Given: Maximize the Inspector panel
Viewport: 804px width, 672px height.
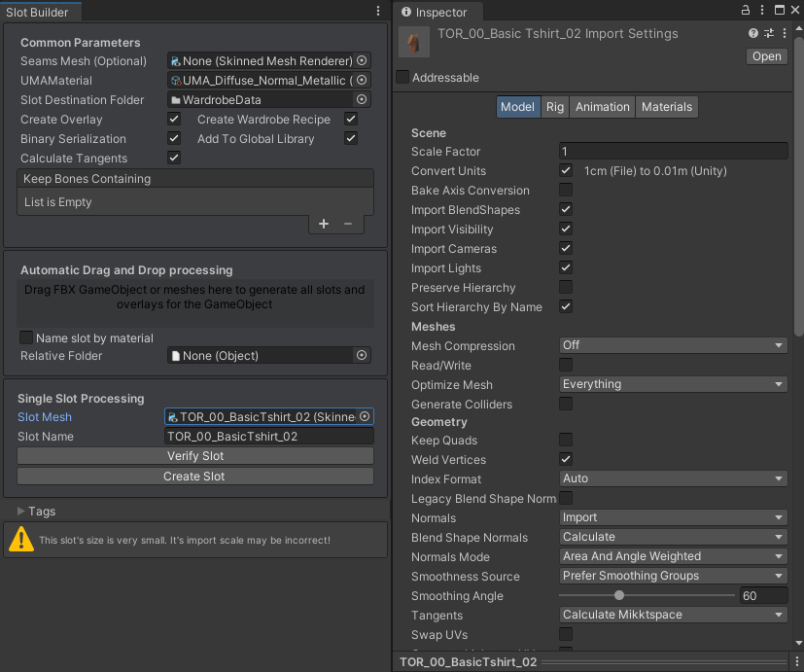Looking at the screenshot, I should coord(780,11).
